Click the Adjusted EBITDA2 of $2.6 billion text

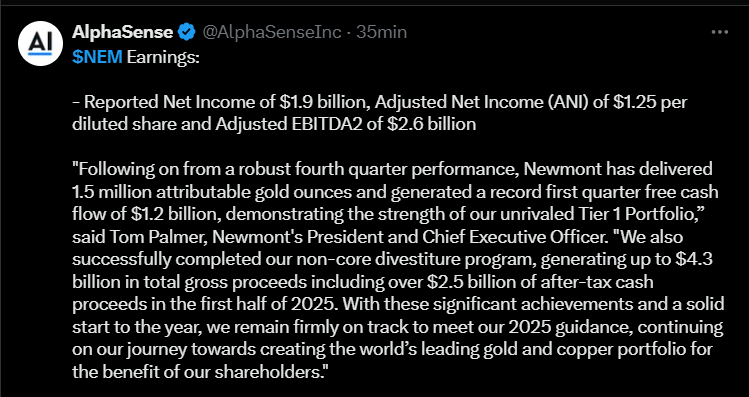(x=345, y=124)
